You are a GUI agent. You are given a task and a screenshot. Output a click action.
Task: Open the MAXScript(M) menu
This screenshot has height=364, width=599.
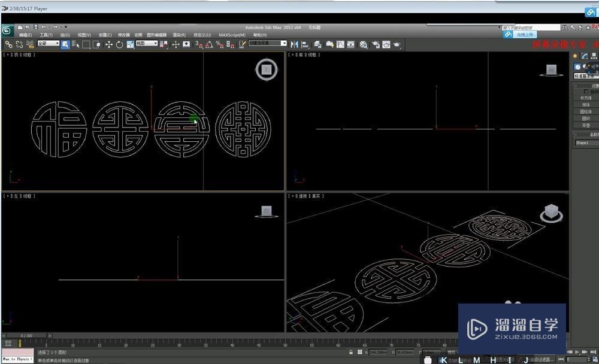tap(232, 35)
